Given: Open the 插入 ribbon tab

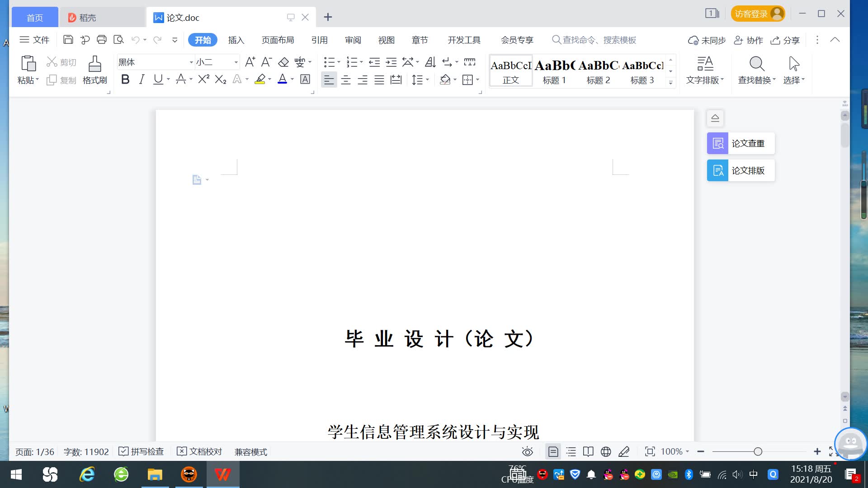Looking at the screenshot, I should (236, 40).
